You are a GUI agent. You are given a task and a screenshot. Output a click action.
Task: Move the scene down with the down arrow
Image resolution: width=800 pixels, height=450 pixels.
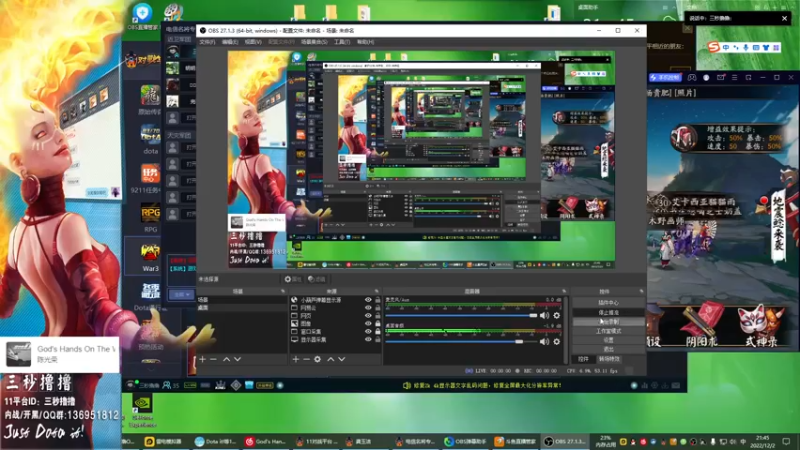237,359
